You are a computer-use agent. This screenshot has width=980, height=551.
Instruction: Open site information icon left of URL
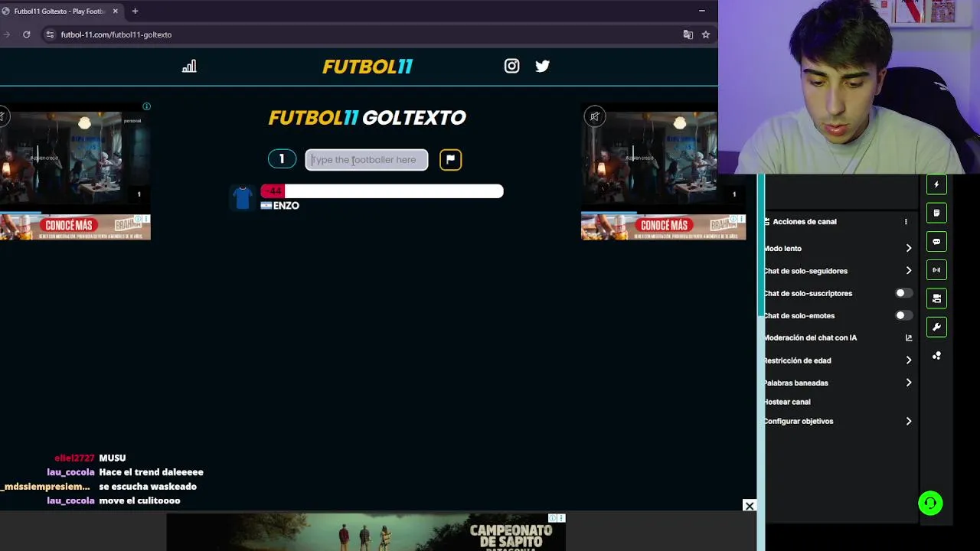tap(50, 34)
